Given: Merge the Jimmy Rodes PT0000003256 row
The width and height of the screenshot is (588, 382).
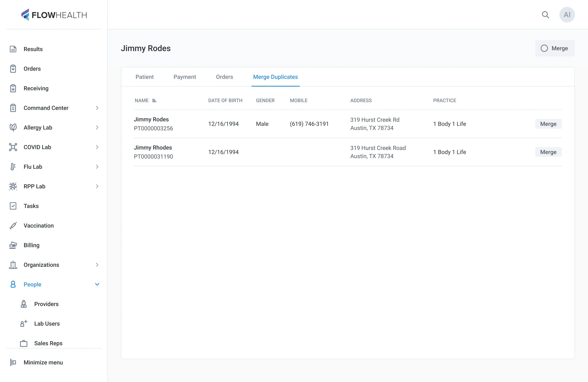Looking at the screenshot, I should tap(548, 124).
